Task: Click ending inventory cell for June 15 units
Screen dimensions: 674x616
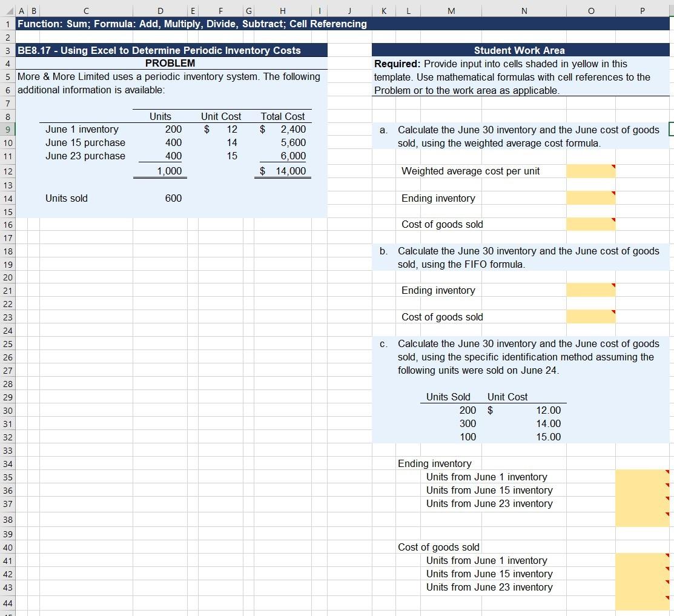Action: 643,490
